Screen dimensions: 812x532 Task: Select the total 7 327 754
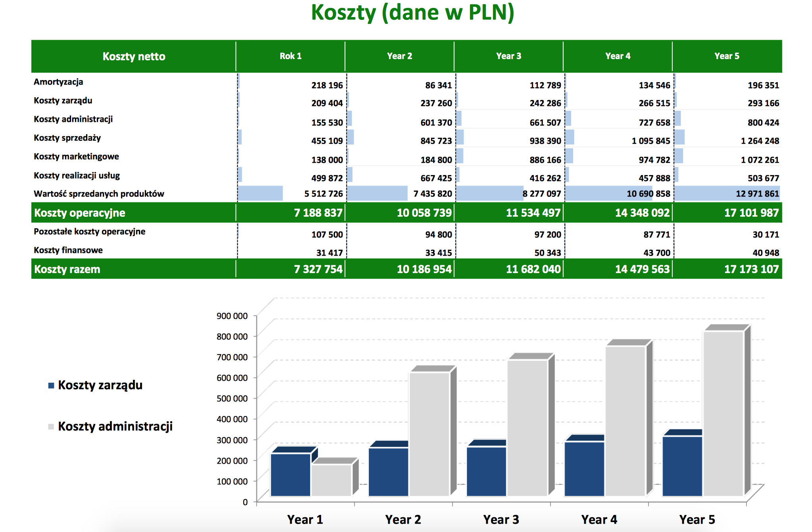coord(318,269)
